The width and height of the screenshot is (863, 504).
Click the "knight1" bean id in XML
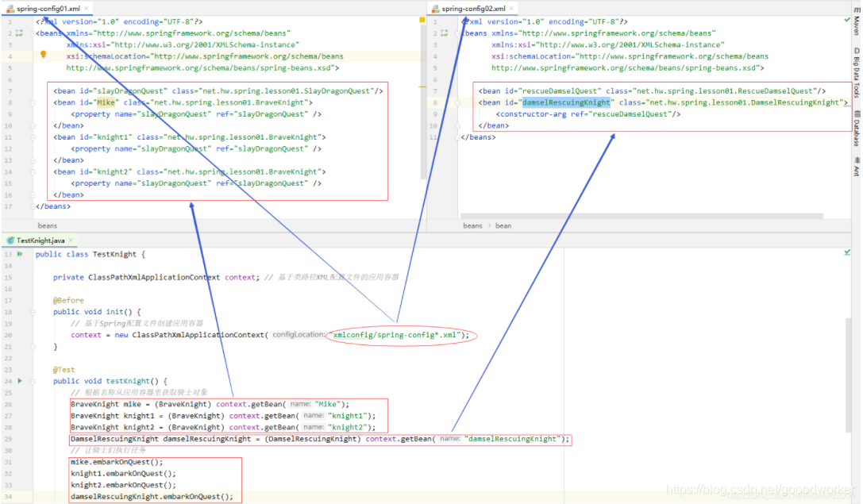(113, 137)
